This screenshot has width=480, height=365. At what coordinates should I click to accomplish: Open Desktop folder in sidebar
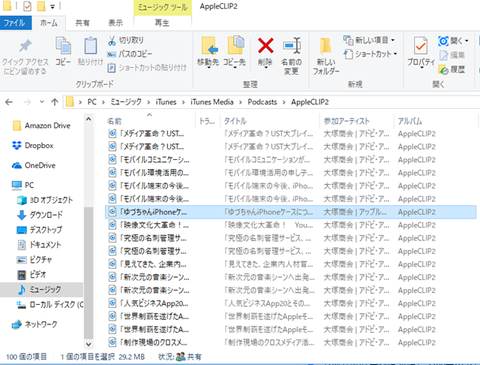pos(40,230)
